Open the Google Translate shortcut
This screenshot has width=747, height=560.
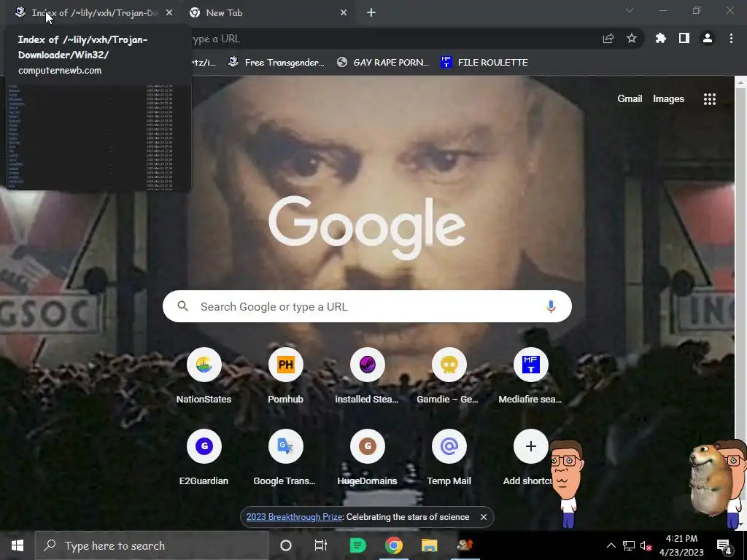point(285,458)
